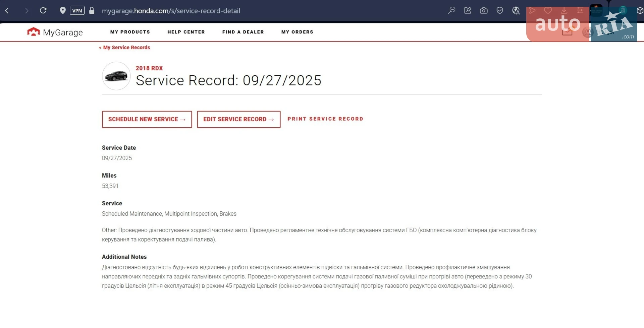
Task: Click the 2018 RDX vehicle thumbnail
Action: (116, 76)
